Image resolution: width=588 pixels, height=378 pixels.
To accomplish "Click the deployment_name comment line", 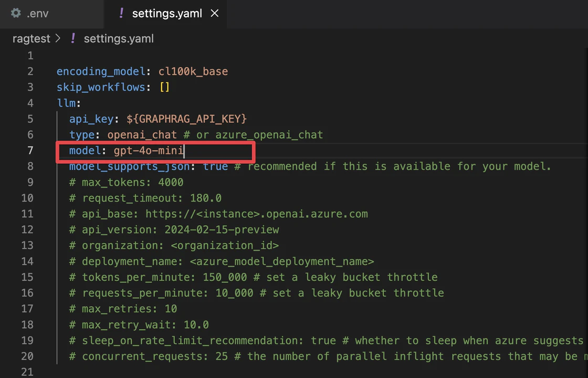I will 222,261.
